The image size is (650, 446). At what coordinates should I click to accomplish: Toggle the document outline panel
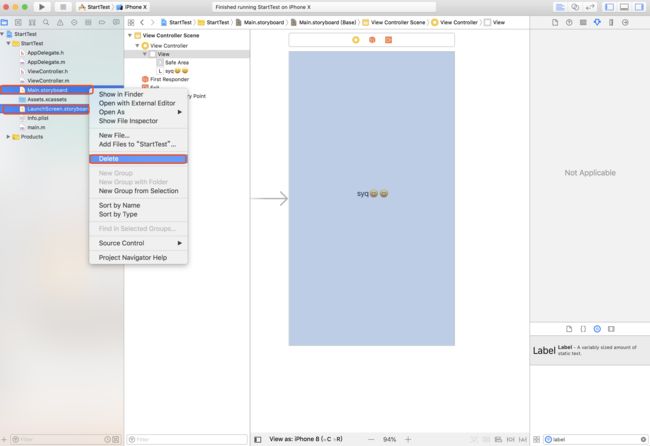click(258, 439)
